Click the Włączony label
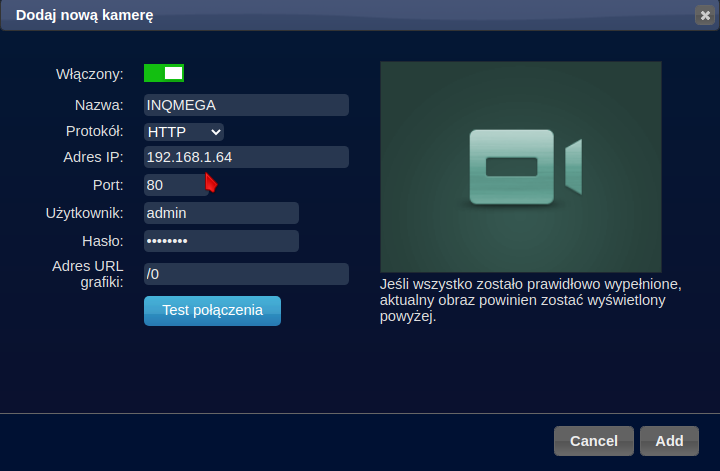 pos(90,74)
